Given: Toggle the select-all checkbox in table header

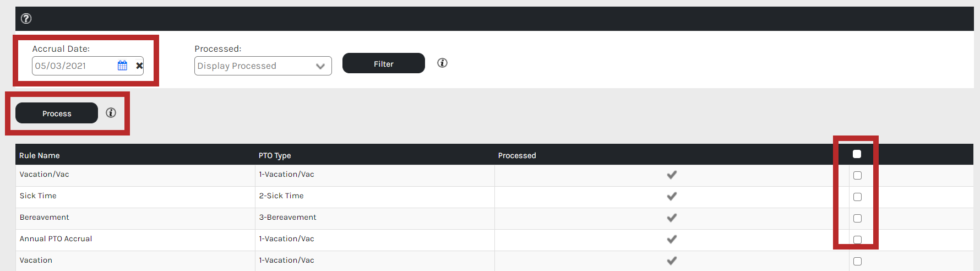Looking at the screenshot, I should 857,154.
